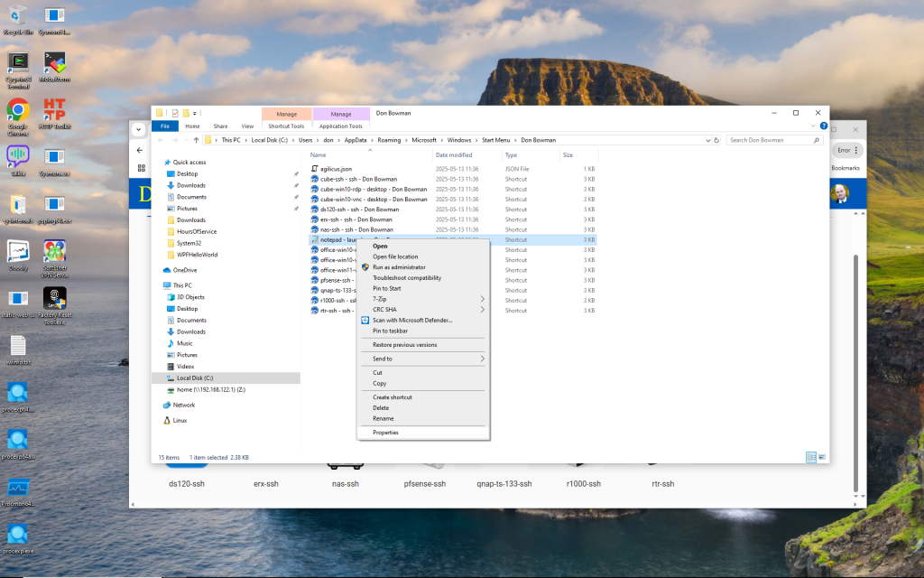Switch to details view in status bar
Screen dimensions: 924x578
(x=811, y=458)
